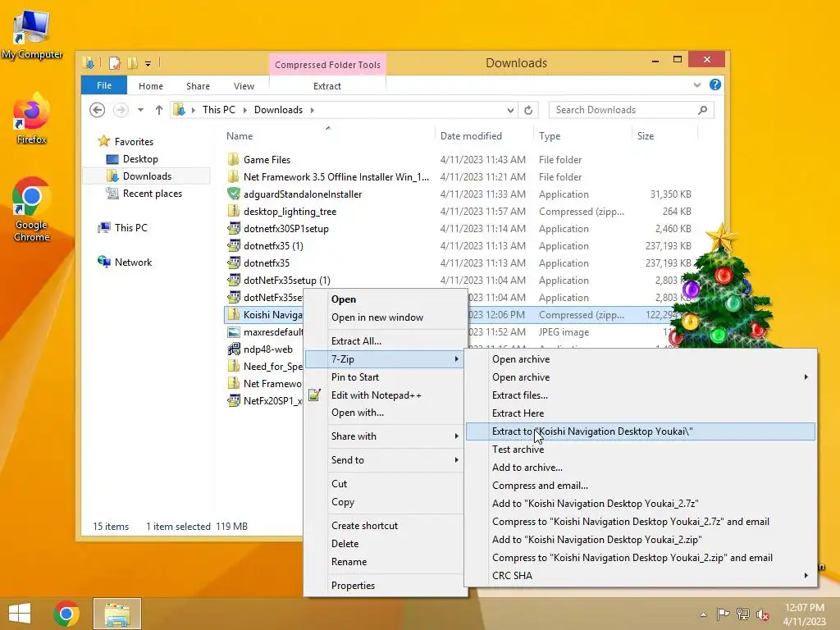Open recent locations dropdown arrow
840x630 pixels.
[140, 110]
